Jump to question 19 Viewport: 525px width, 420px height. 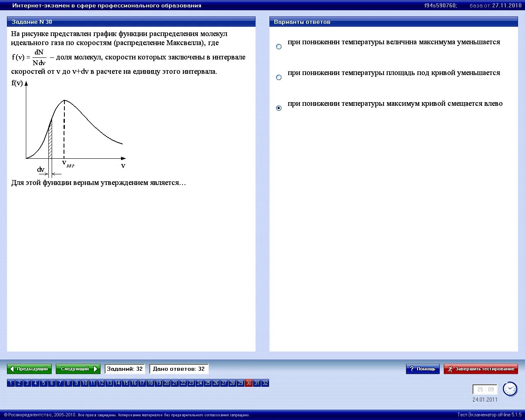coord(158,383)
